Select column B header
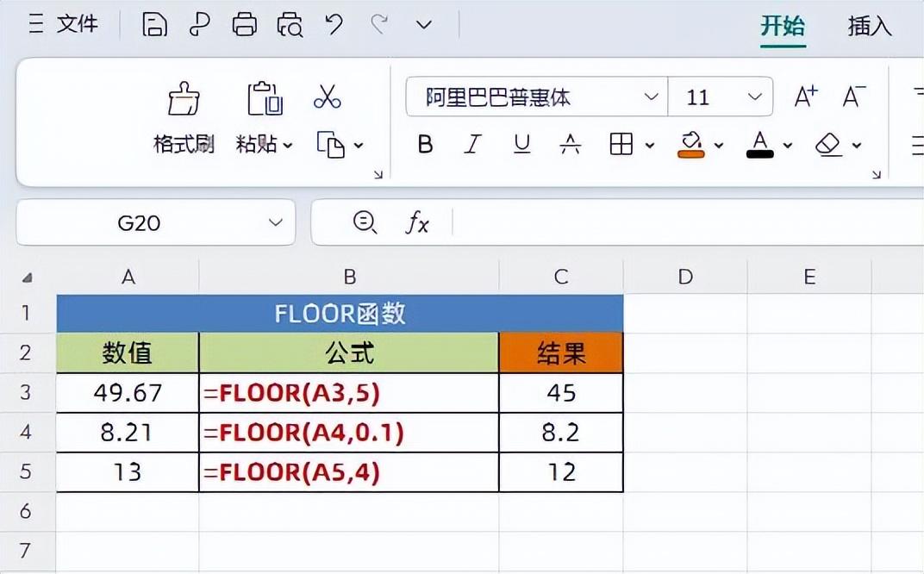Screen dimensions: 924x574 pos(349,277)
